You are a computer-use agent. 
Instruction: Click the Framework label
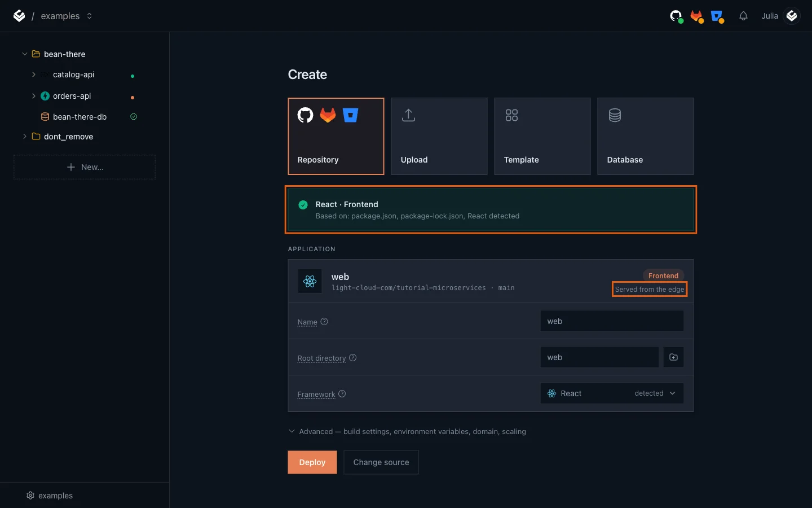(316, 395)
